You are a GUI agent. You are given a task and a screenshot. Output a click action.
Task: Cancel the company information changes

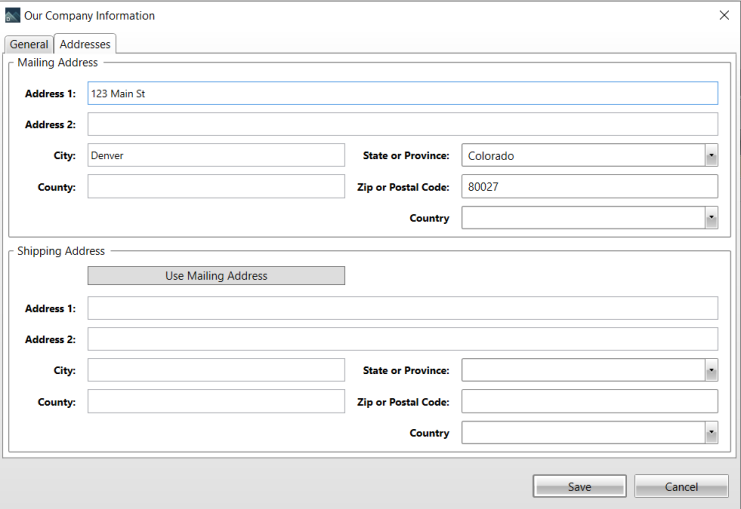click(x=681, y=486)
